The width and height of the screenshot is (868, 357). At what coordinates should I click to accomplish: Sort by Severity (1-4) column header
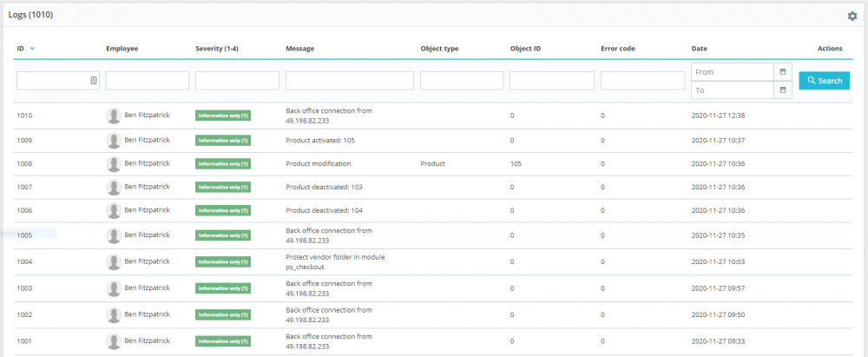click(x=217, y=49)
